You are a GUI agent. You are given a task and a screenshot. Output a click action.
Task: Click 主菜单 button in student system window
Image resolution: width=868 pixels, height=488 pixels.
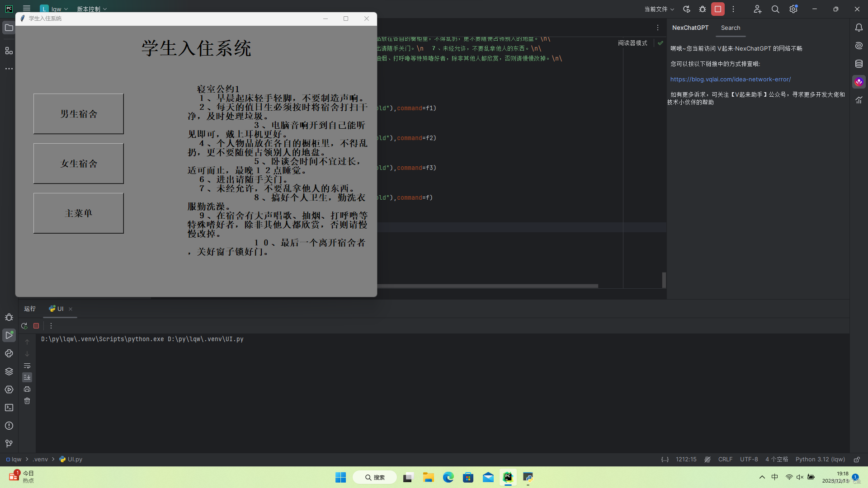click(78, 213)
